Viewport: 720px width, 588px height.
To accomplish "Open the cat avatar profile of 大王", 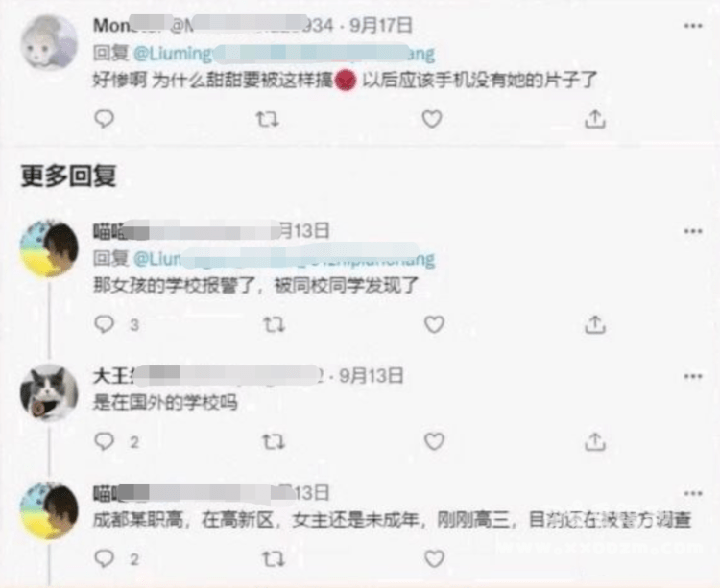I will 49,392.
